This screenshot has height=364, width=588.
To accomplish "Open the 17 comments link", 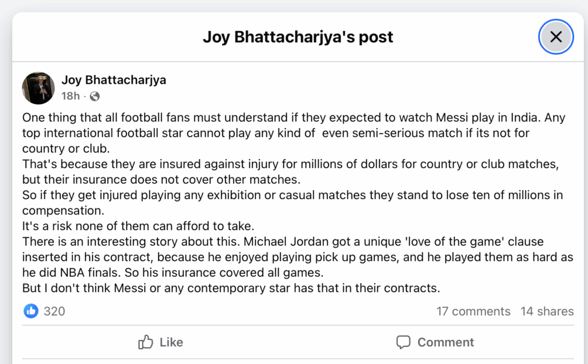I will (473, 311).
